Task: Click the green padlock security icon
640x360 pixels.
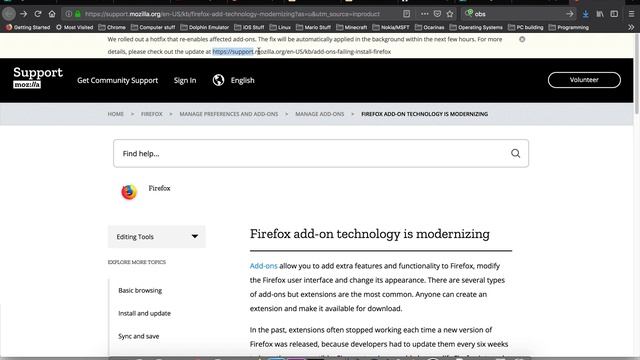Action: (x=78, y=14)
